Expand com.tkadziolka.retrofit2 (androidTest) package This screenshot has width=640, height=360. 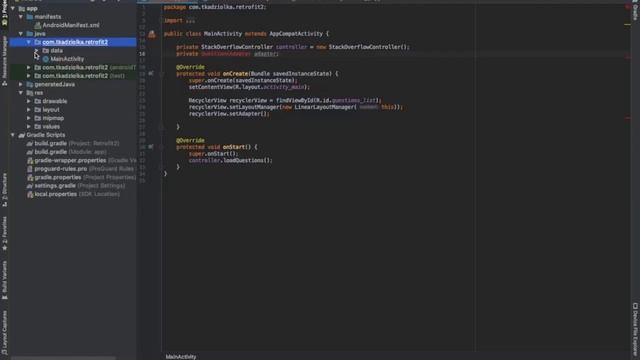[x=29, y=67]
